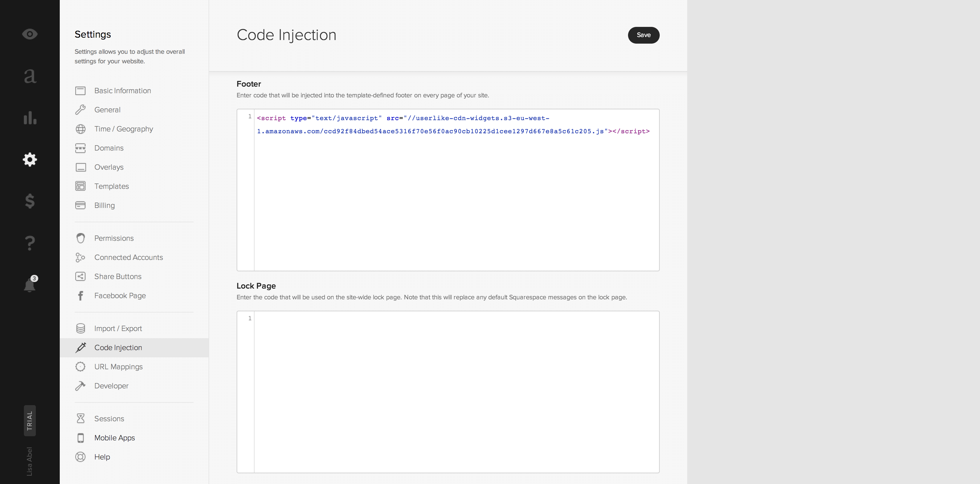Viewport: 980px width, 484px height.
Task: Open metrics with the bar chart icon
Action: point(30,118)
